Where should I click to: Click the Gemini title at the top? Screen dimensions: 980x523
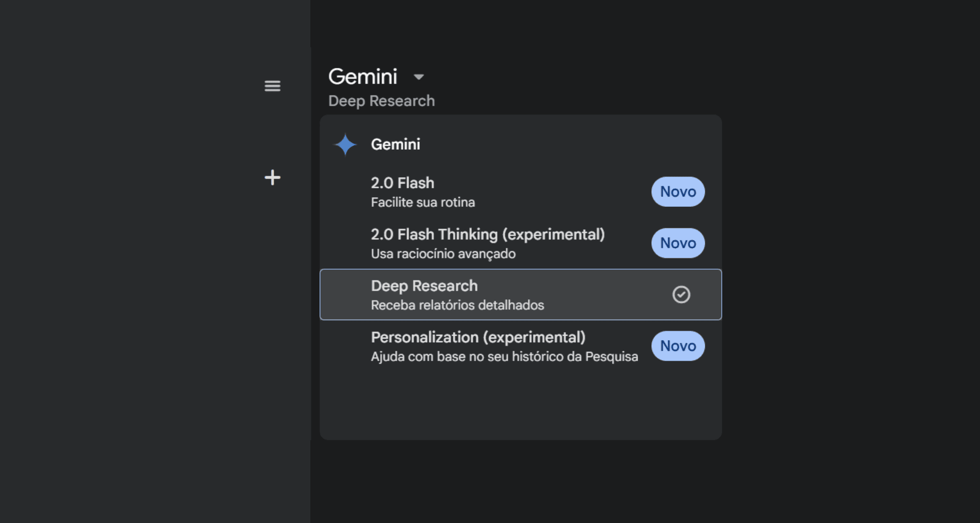pos(362,77)
